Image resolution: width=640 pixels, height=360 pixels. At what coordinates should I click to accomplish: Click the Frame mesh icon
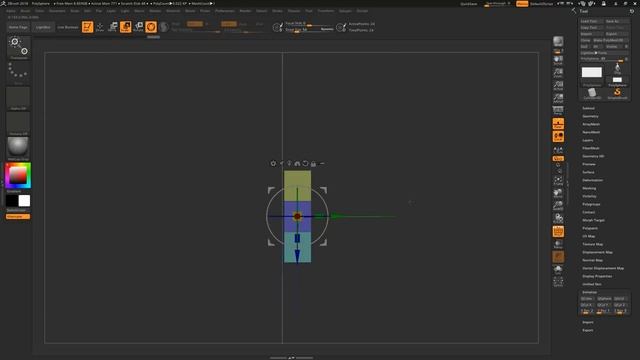(x=558, y=181)
